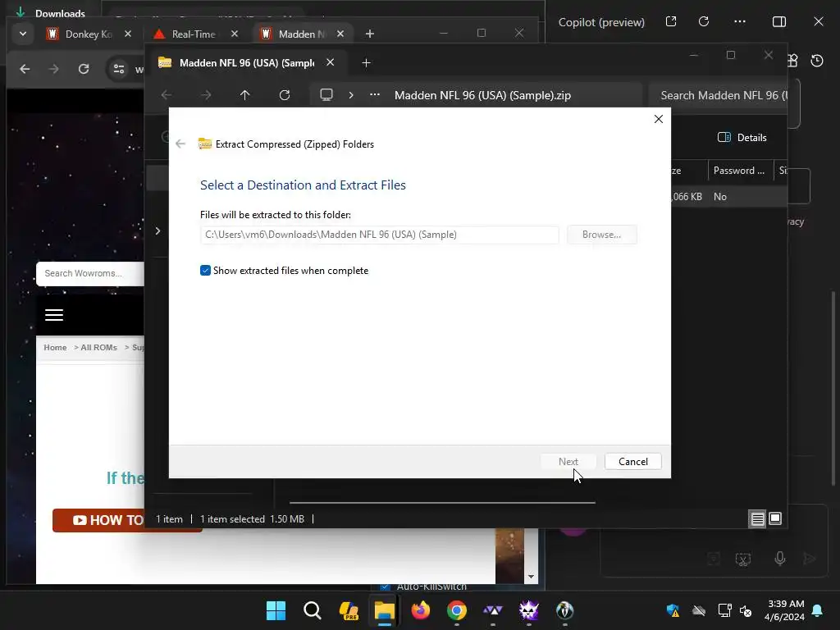Switch to Real-Time browser tab
The image size is (840, 630).
194,34
